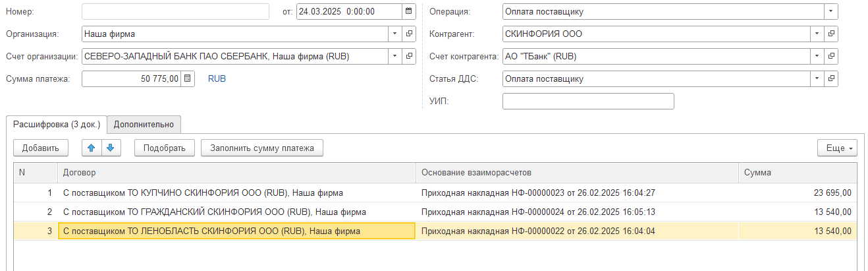Open calculator icon in Сумма платежа field
Image resolution: width=868 pixels, height=271 pixels.
188,79
